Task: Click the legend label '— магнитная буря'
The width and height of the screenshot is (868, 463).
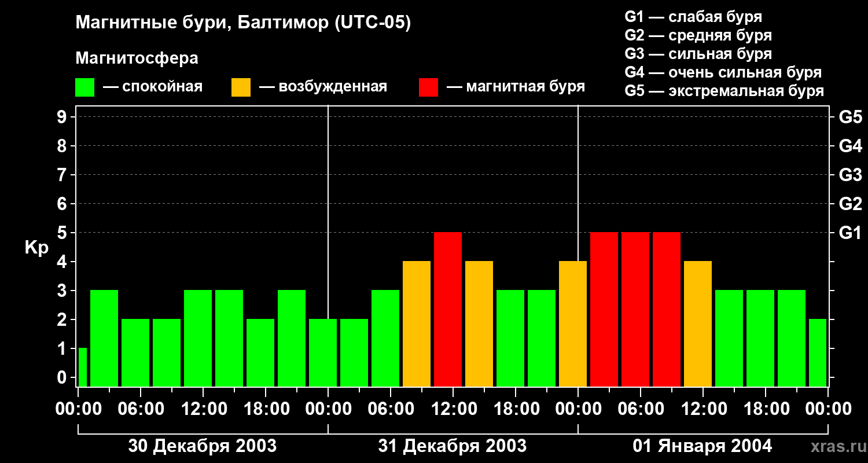Action: 516,87
